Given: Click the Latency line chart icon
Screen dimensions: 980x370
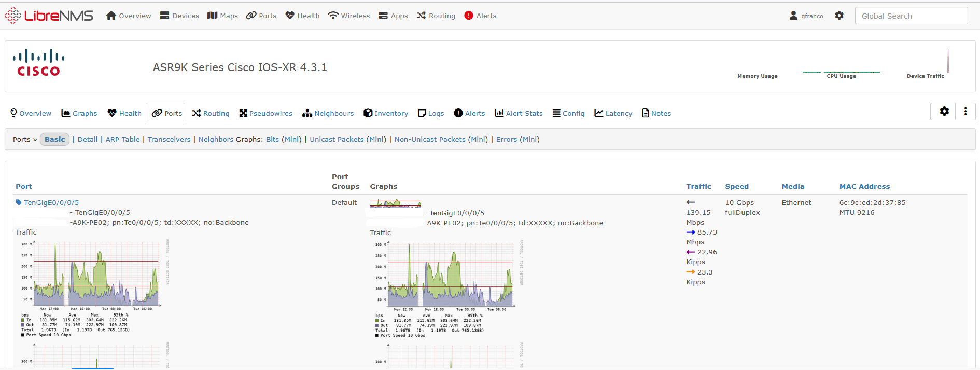Looking at the screenshot, I should (x=599, y=113).
